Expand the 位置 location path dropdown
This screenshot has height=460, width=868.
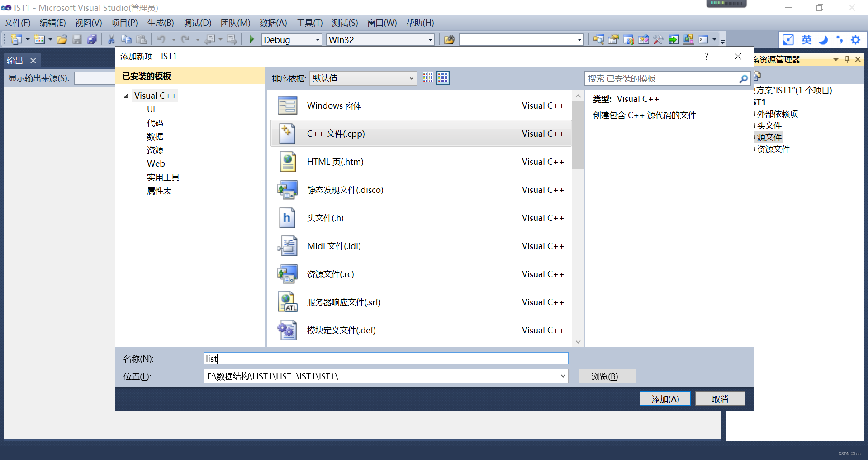point(563,376)
